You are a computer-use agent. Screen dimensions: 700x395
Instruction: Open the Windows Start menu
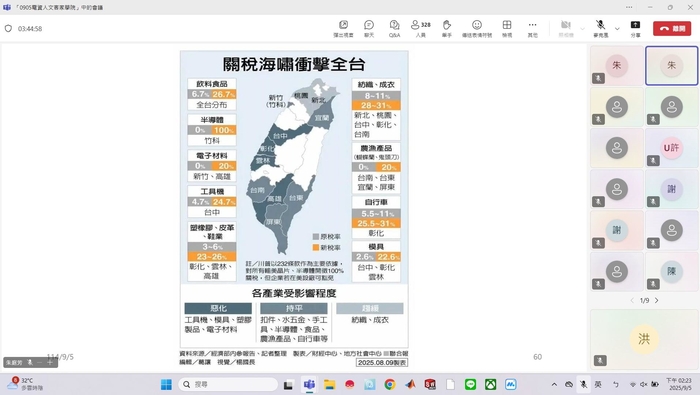coord(166,384)
